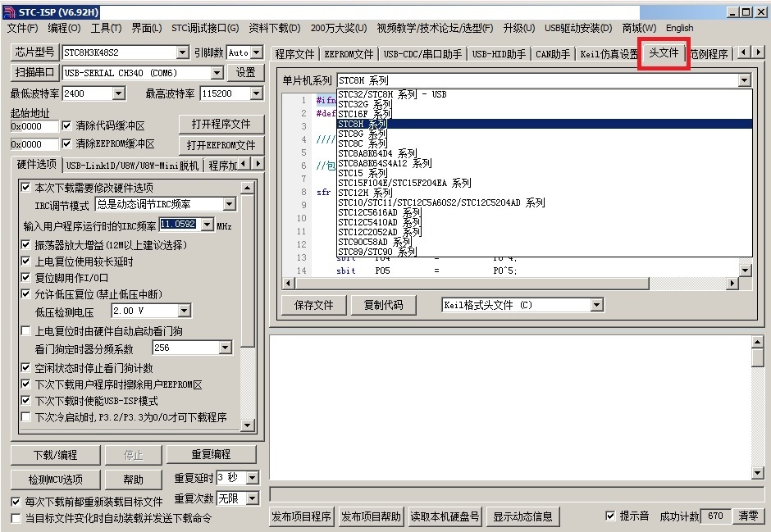The image size is (771, 532).
Task: Toggle 上电复位使用较长延时 checkbox
Action: [x=26, y=261]
